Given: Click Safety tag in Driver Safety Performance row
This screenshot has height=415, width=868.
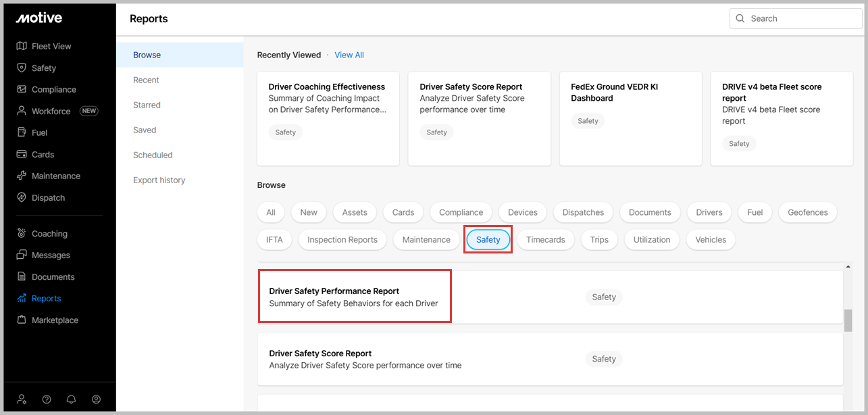Looking at the screenshot, I should pyautogui.click(x=604, y=297).
